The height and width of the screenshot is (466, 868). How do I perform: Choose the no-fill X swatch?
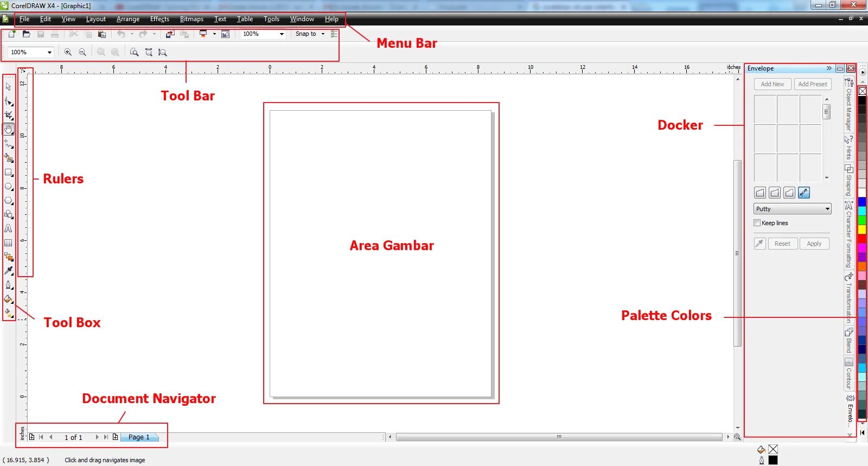pos(862,91)
